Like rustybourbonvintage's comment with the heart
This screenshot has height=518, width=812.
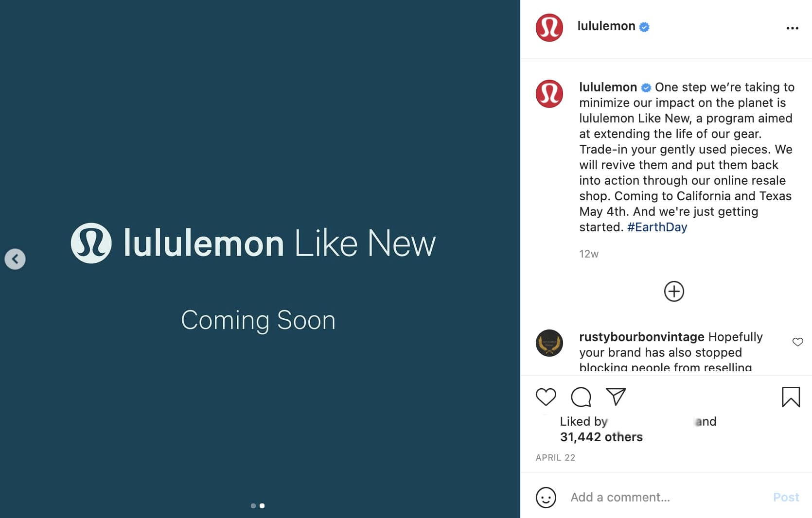click(797, 342)
